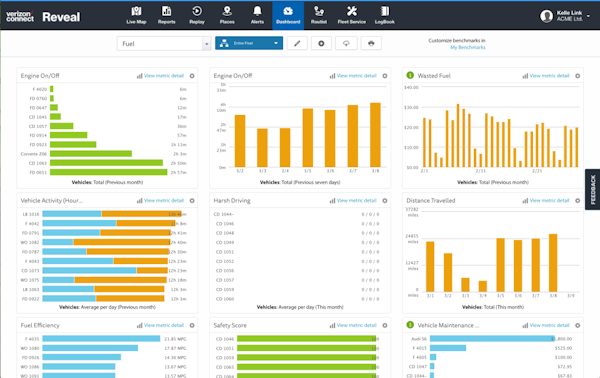
Task: Open Wasted Fuel widget settings gear
Action: coord(578,76)
